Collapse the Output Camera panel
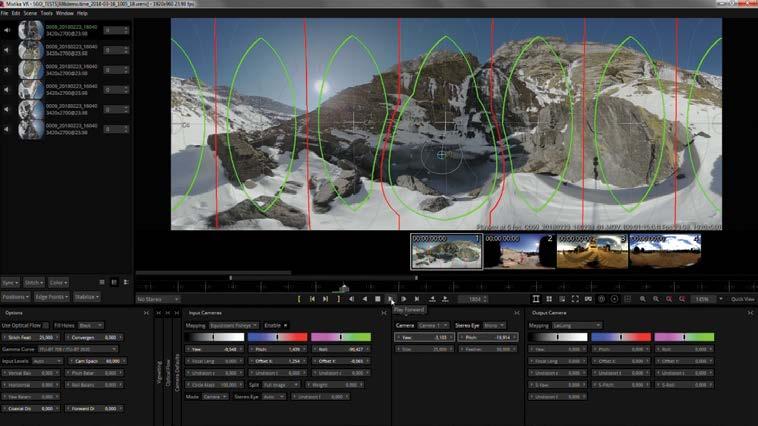 pos(750,313)
